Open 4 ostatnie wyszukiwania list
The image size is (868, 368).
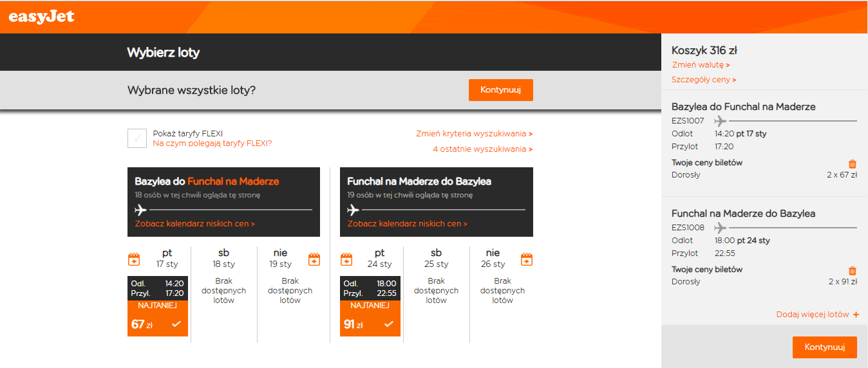point(483,149)
